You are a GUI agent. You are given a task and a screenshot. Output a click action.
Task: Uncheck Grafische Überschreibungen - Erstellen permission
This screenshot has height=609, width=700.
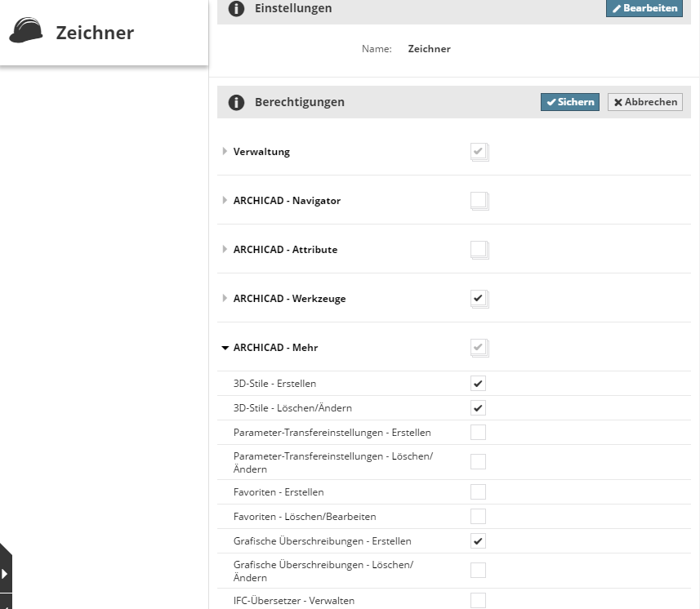point(478,540)
